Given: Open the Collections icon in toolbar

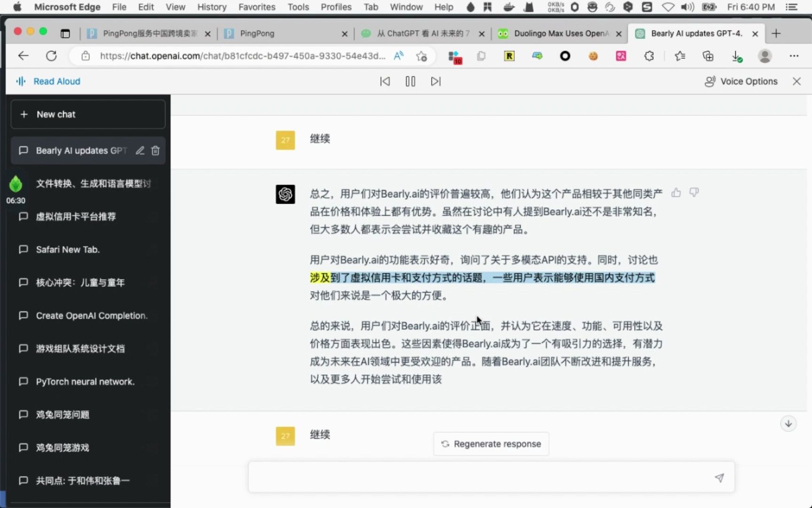Looking at the screenshot, I should click(707, 56).
